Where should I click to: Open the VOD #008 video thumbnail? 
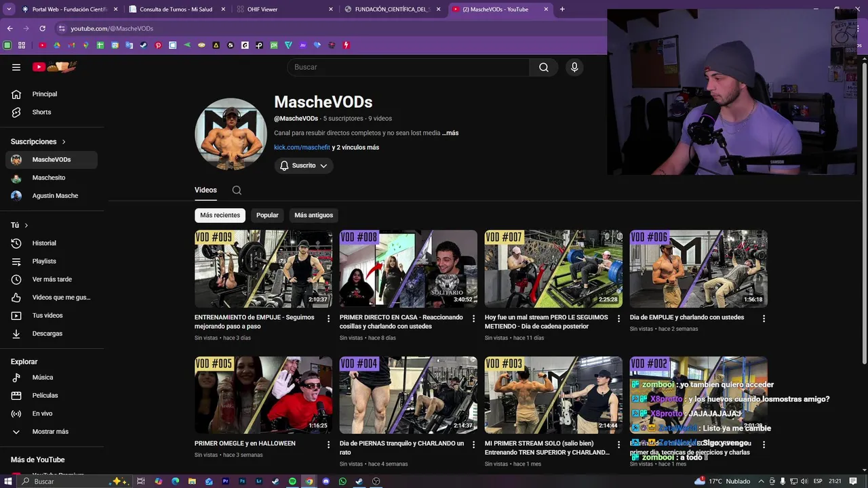pos(408,268)
